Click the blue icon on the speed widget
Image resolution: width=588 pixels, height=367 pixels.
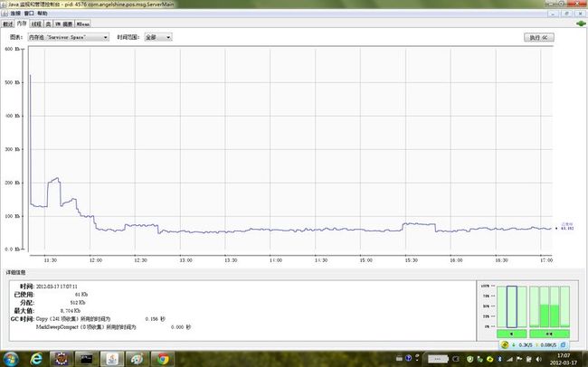(x=563, y=345)
